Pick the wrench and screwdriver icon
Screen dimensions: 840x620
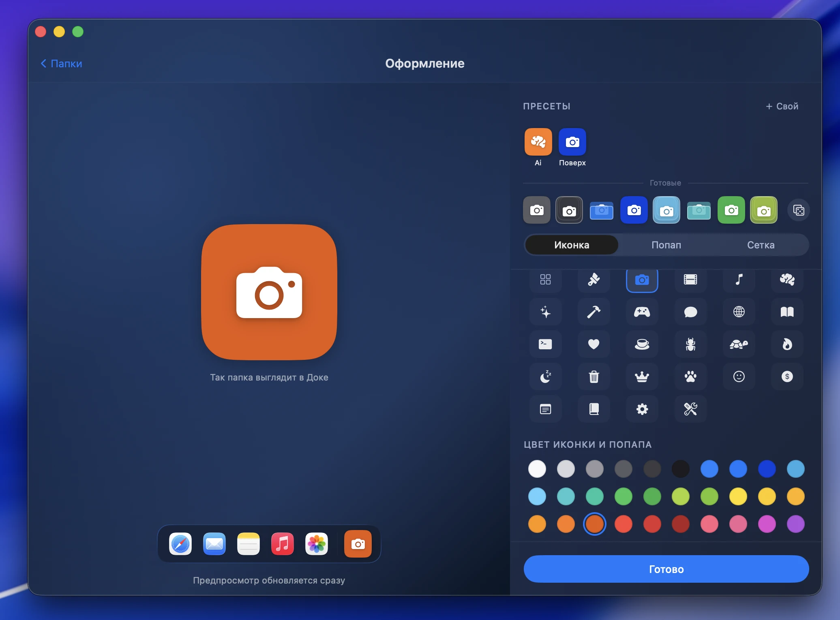690,409
